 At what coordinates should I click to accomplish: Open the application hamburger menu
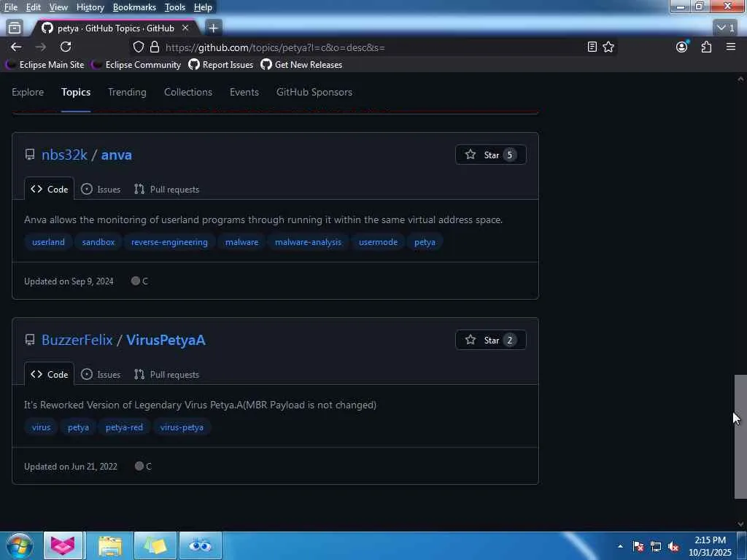click(731, 47)
